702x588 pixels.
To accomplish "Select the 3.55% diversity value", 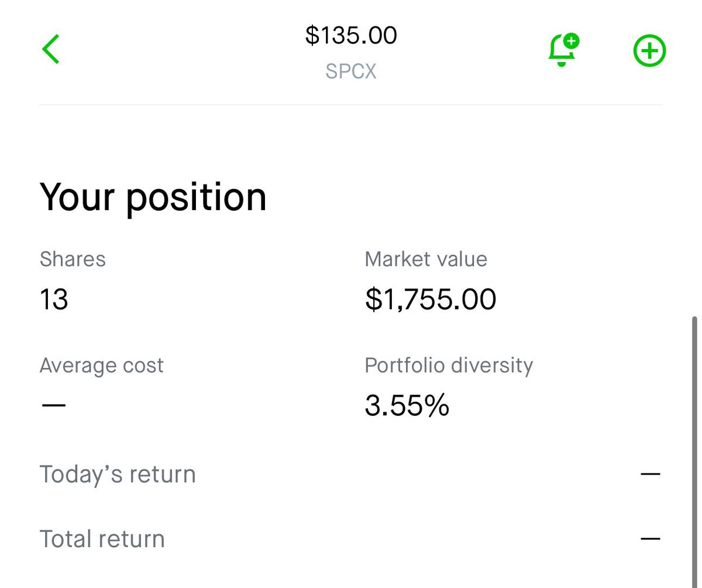I will 407,405.
